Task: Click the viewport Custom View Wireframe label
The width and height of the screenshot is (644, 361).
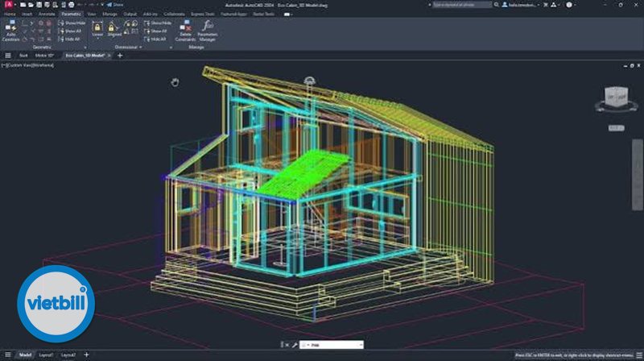Action: [x=28, y=65]
